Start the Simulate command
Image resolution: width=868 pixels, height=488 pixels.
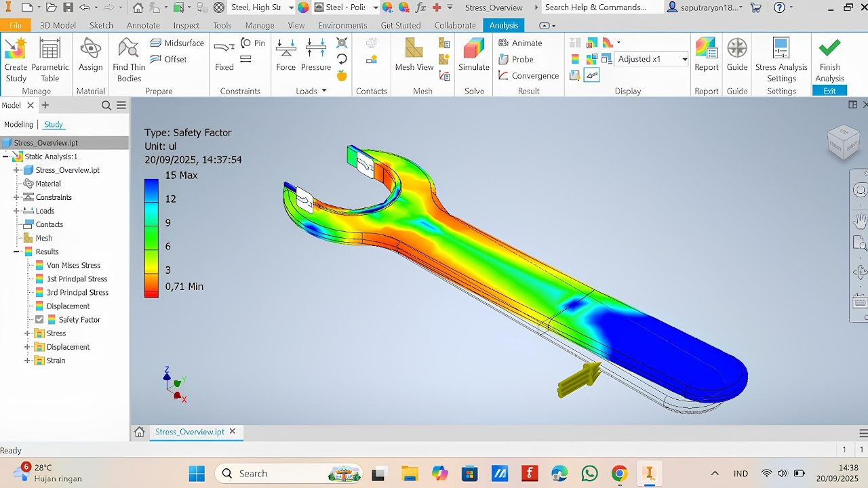click(x=474, y=55)
